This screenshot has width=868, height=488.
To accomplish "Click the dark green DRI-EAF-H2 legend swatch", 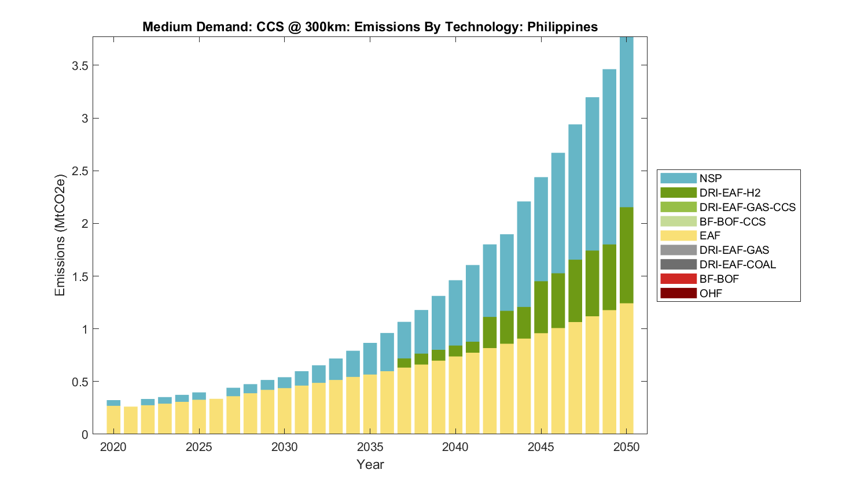I will [x=678, y=193].
